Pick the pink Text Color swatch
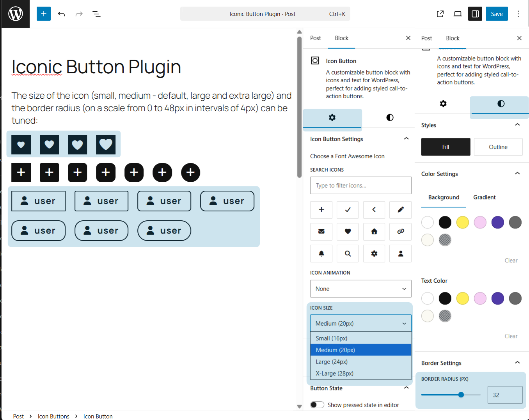Image resolution: width=529 pixels, height=420 pixels. tap(480, 299)
